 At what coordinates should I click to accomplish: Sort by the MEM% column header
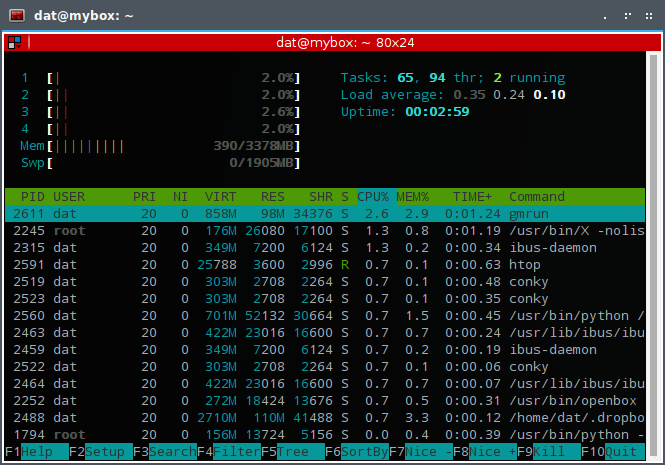point(413,197)
